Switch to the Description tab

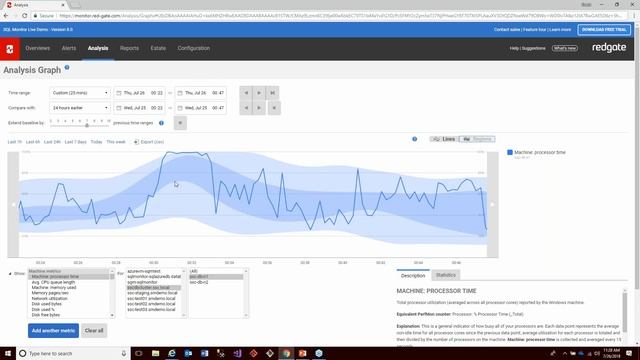413,276
